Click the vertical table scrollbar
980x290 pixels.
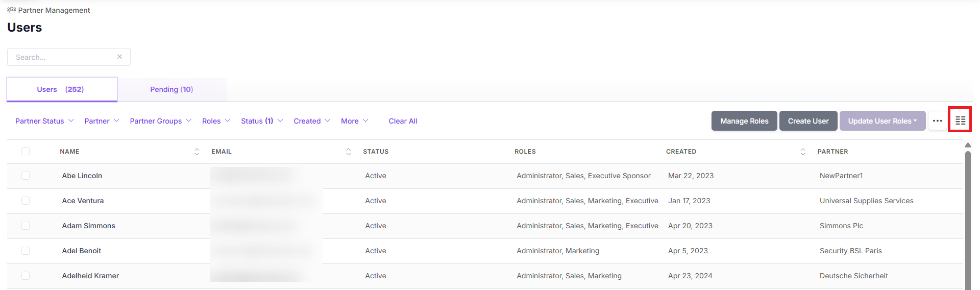pyautogui.click(x=968, y=220)
